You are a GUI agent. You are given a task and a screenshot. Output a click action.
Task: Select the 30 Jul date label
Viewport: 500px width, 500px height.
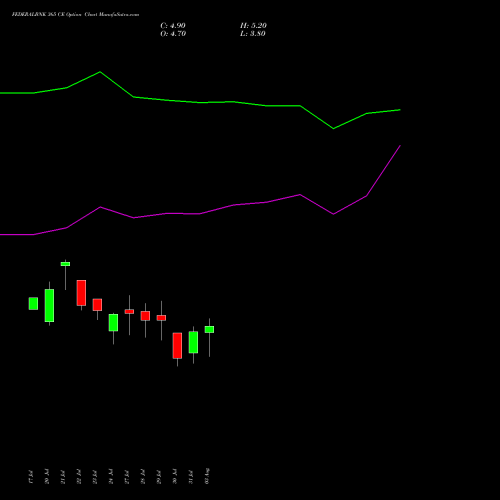click(175, 477)
